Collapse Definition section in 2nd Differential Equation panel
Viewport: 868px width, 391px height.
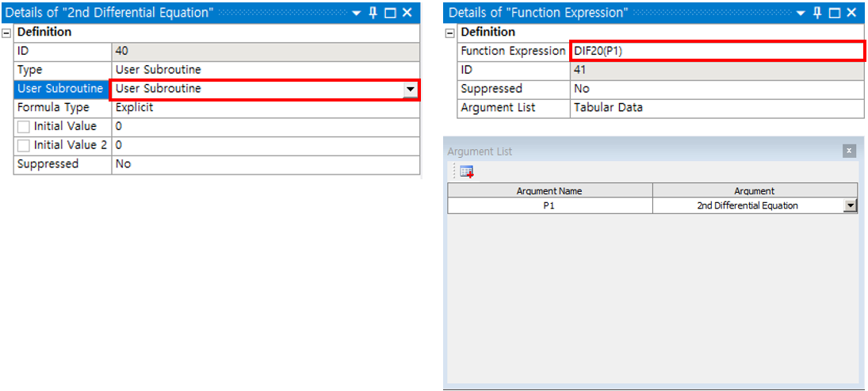tap(6, 33)
